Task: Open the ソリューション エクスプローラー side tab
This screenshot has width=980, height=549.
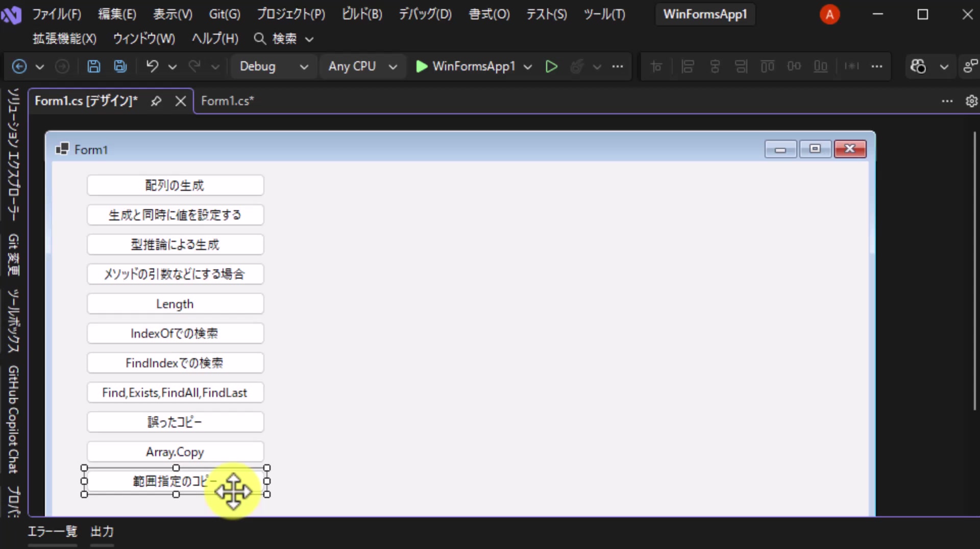Action: pos(14,155)
